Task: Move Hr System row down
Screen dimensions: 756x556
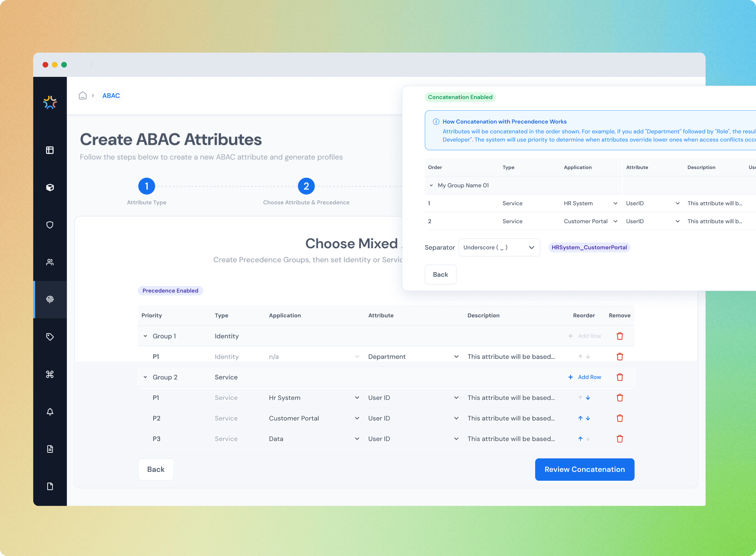Action: click(588, 398)
